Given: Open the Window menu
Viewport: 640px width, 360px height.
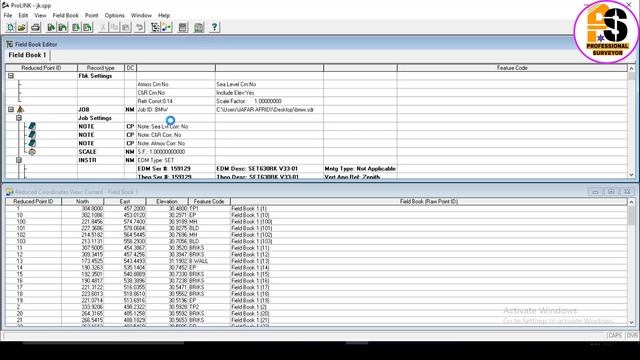Looking at the screenshot, I should click(x=141, y=15).
